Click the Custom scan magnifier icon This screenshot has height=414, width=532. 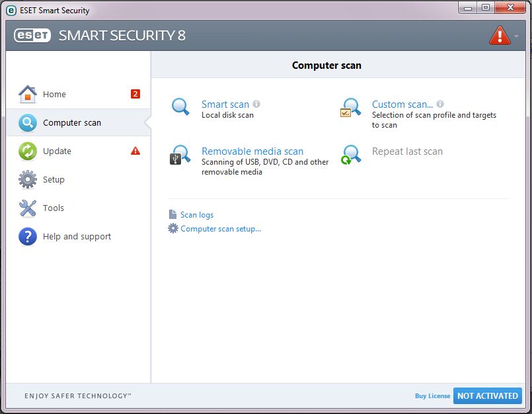pyautogui.click(x=350, y=108)
